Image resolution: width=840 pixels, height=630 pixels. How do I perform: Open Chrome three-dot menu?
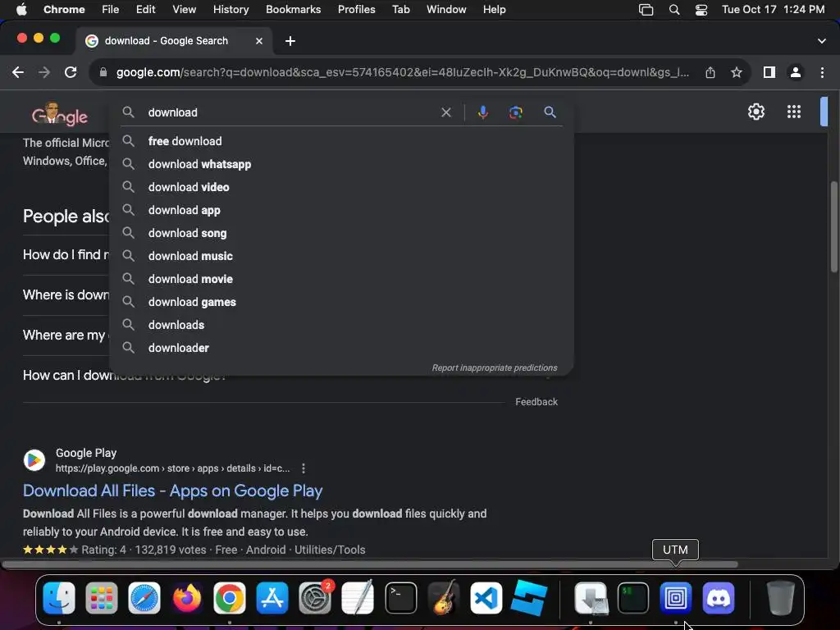point(822,72)
